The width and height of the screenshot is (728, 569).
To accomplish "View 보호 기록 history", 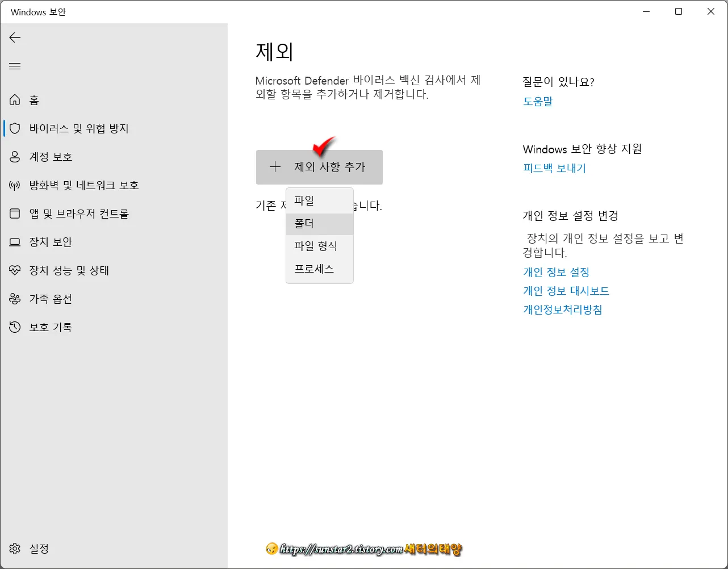I will coord(51,327).
